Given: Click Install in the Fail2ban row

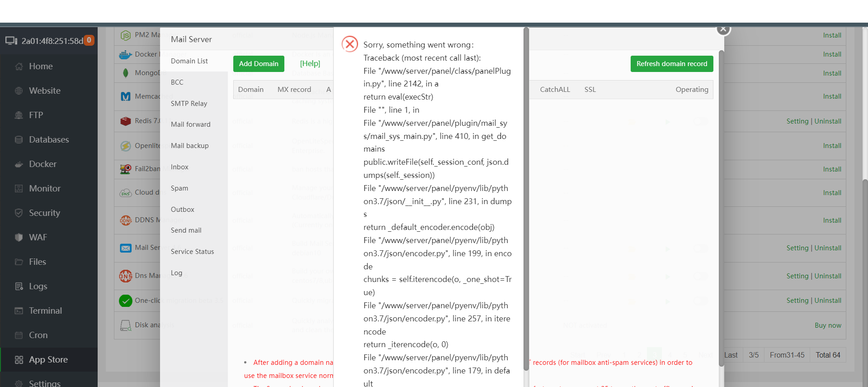Looking at the screenshot, I should pos(832,169).
